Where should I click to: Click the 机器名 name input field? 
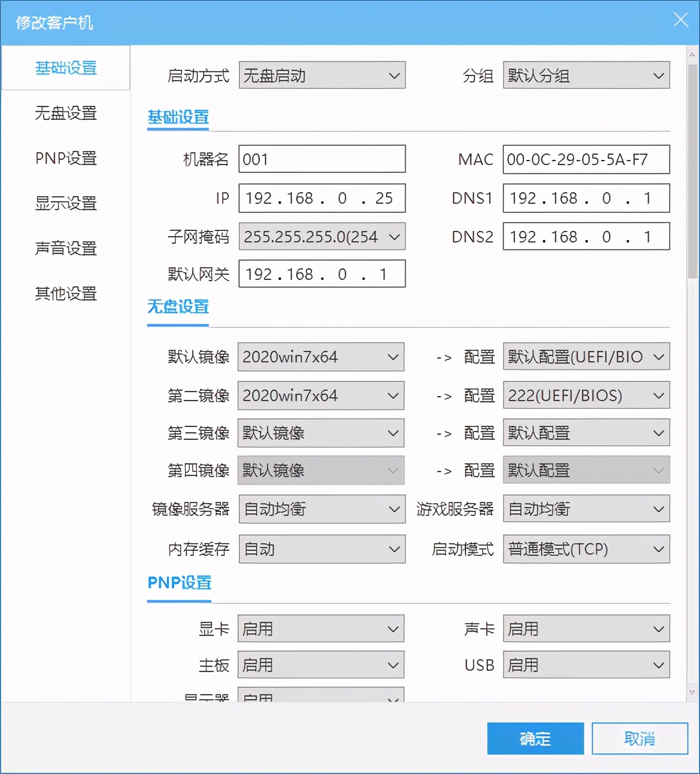(x=322, y=159)
